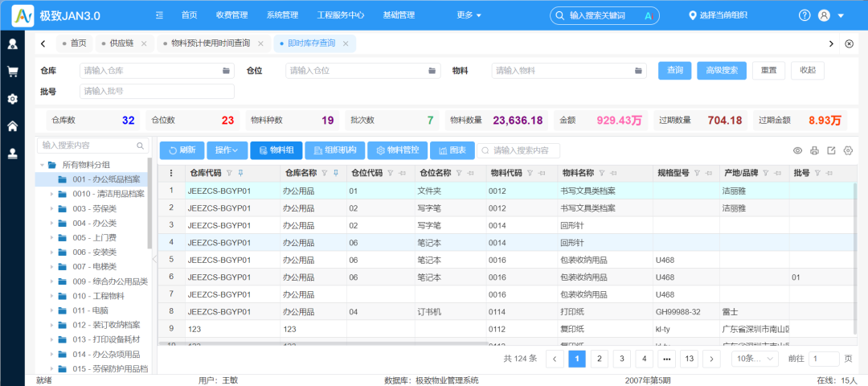Viewport: 868px width, 386px height.
Task: Expand the 003 - 劳保类 tree node
Action: click(x=51, y=209)
